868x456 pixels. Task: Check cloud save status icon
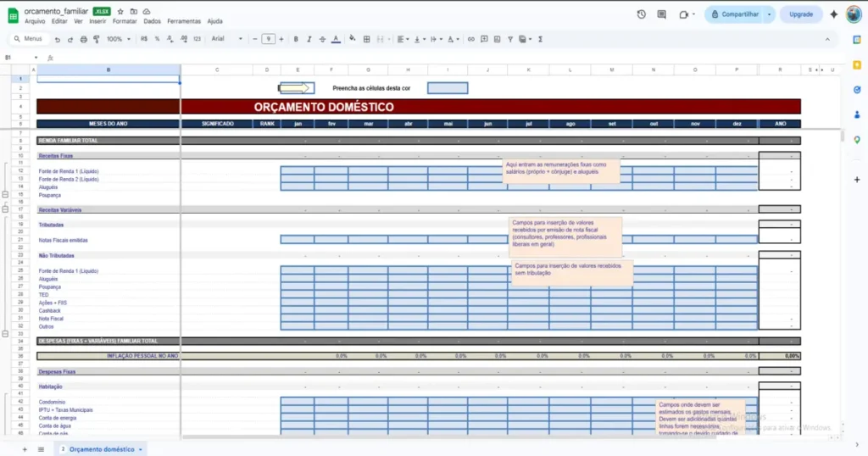pos(147,11)
